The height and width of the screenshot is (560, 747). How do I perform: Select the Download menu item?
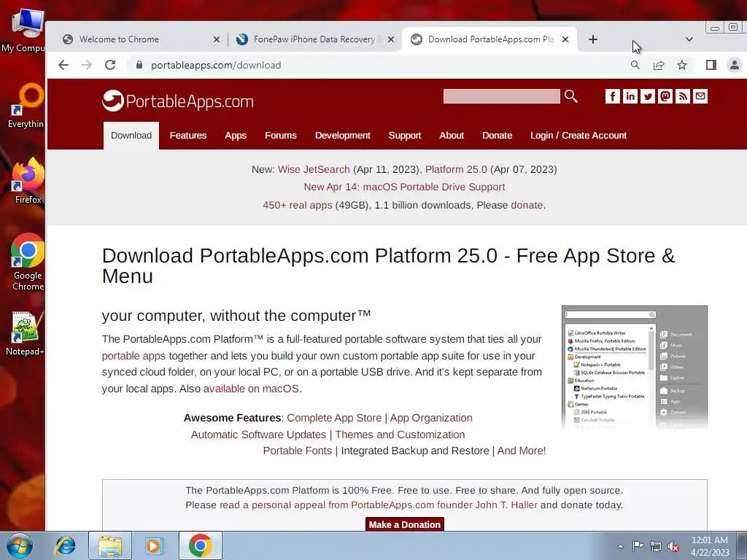131,136
